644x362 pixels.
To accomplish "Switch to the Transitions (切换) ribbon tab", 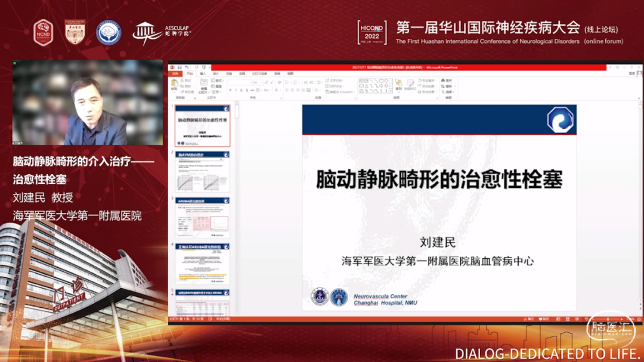I will [229, 73].
